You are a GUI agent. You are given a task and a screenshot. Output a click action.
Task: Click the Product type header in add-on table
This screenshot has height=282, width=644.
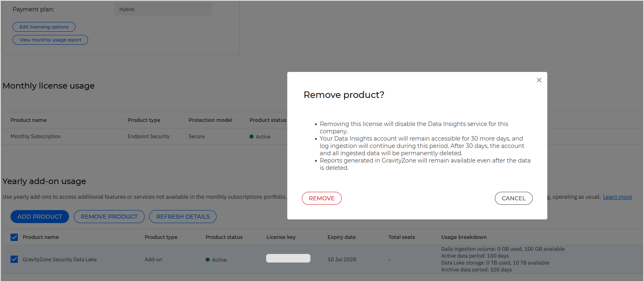click(x=161, y=237)
